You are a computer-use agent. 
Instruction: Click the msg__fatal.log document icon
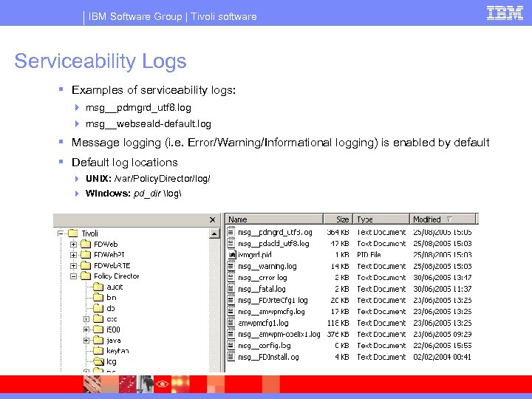pos(231,289)
